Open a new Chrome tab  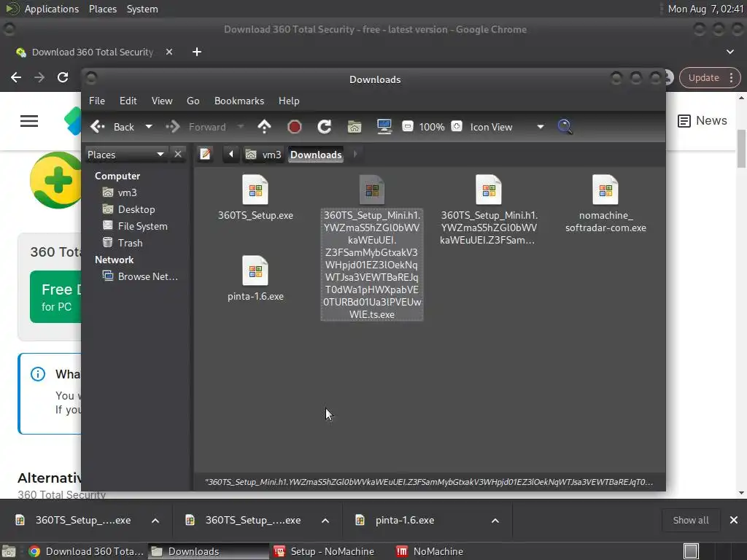[x=197, y=52]
